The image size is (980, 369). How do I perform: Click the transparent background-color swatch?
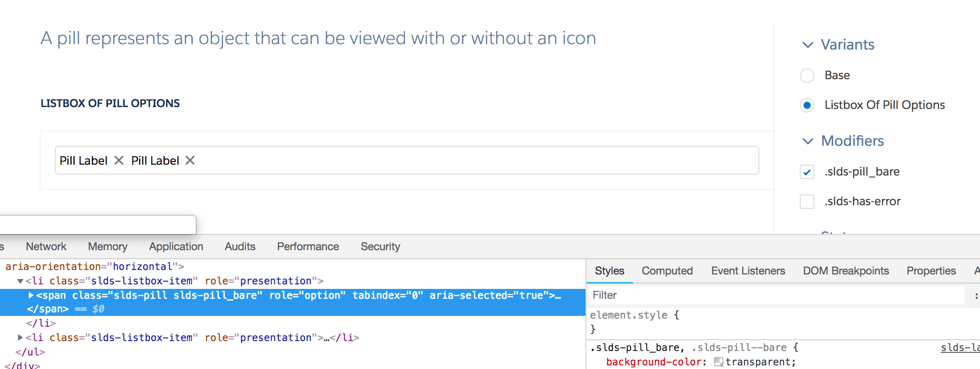pos(719,362)
